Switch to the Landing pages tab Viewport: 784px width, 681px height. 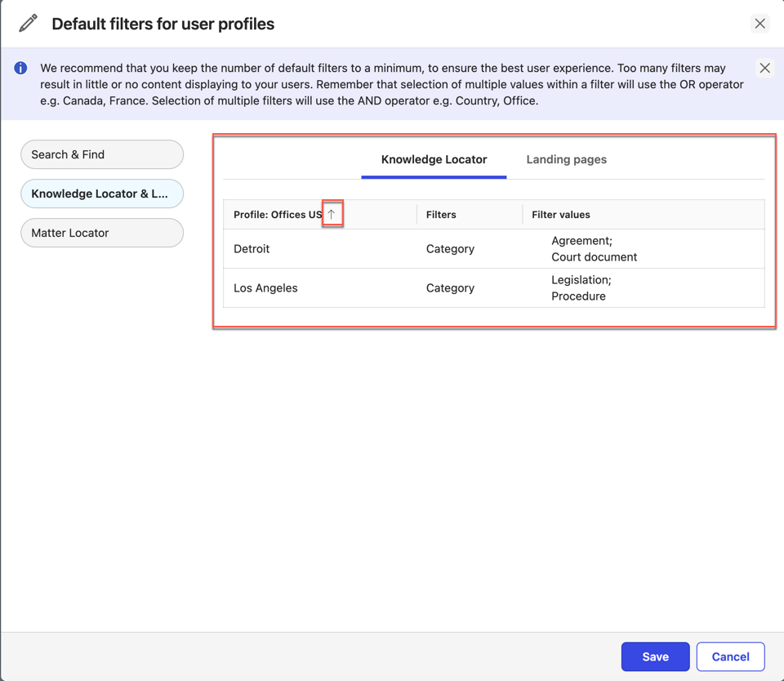[566, 159]
